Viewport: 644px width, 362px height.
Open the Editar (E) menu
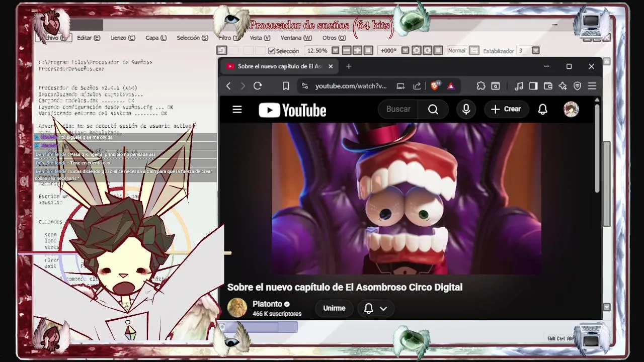point(89,38)
